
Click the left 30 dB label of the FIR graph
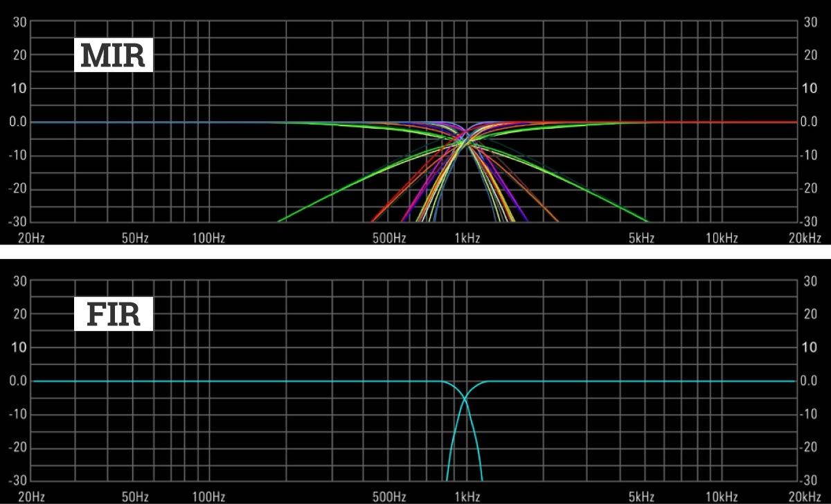(x=19, y=281)
